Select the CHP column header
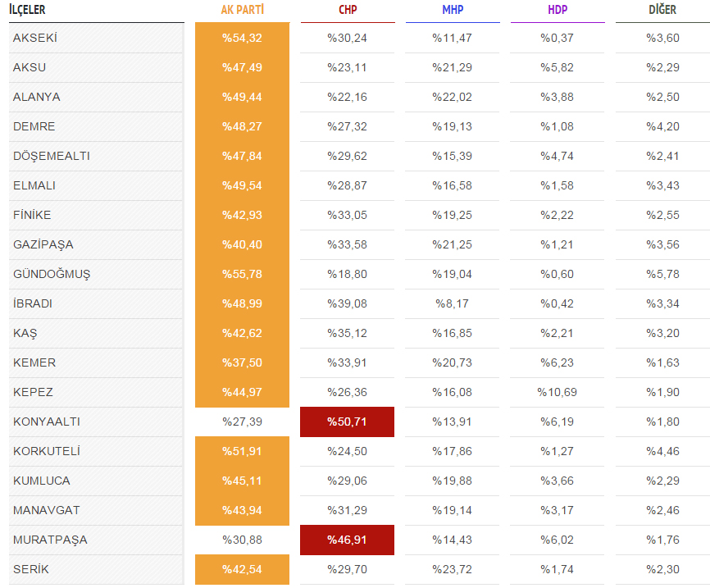Viewport: 710px width, 588px height. pos(348,10)
